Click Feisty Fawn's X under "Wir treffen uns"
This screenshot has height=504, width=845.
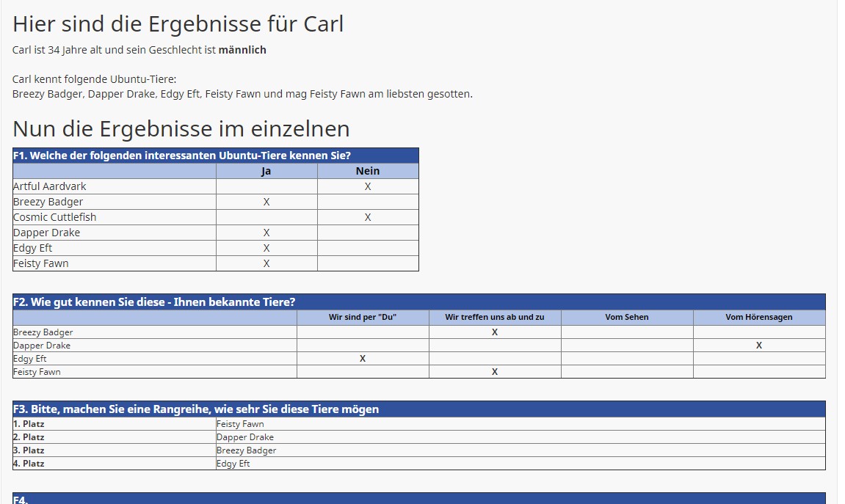click(495, 372)
